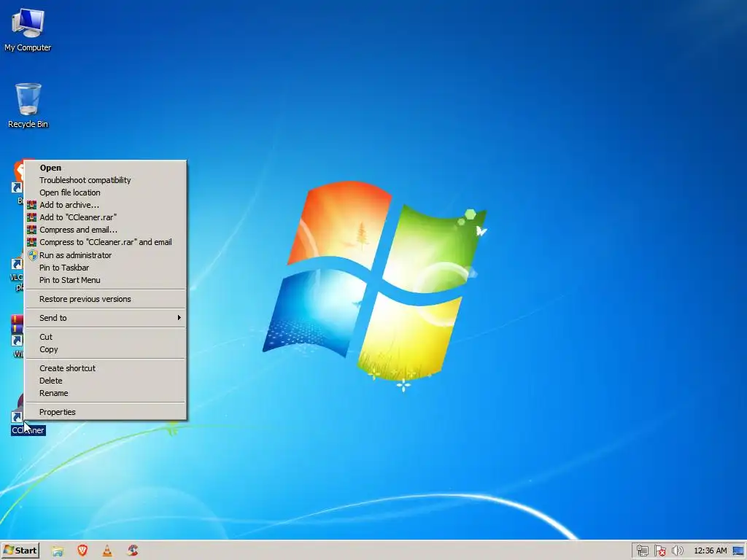The width and height of the screenshot is (747, 560).
Task: Select Compress and email... entry
Action: 105,230
